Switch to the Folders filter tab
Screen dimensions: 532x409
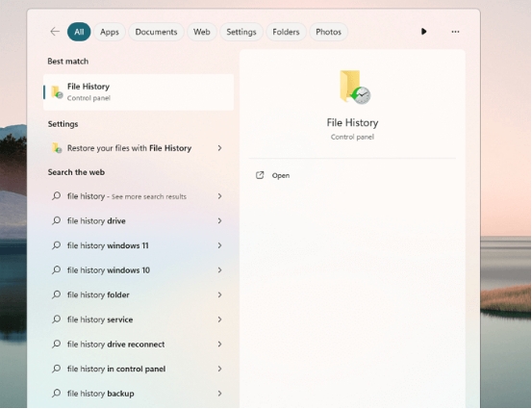[286, 32]
